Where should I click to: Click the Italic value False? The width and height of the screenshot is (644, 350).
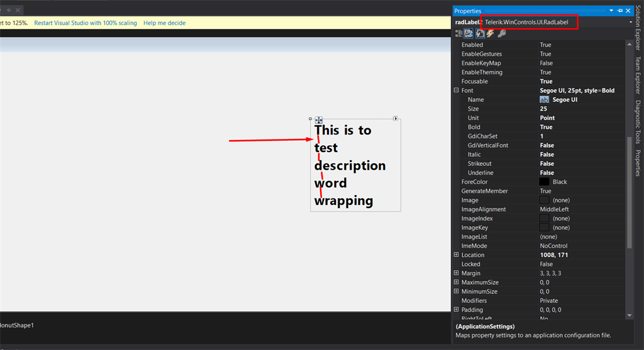[x=547, y=155]
